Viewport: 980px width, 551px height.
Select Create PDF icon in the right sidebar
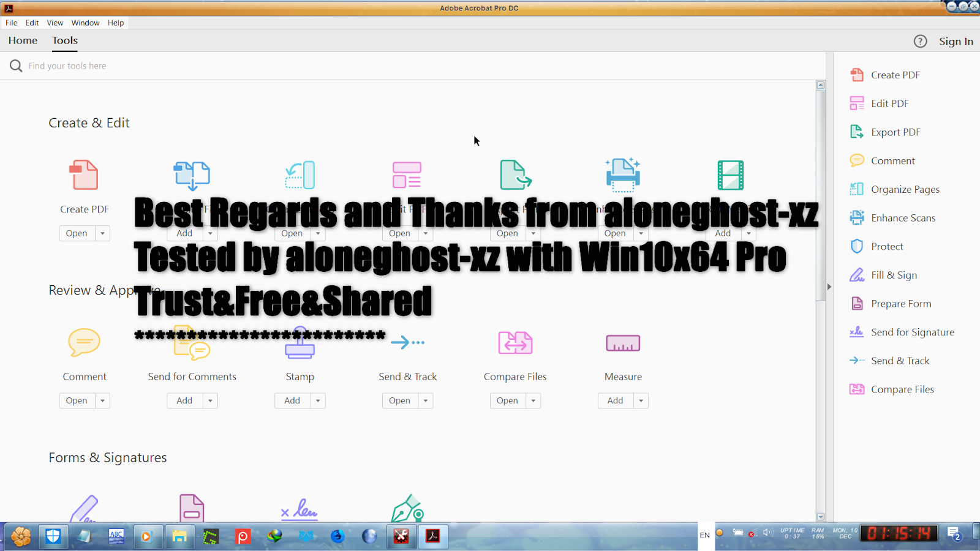pos(857,75)
